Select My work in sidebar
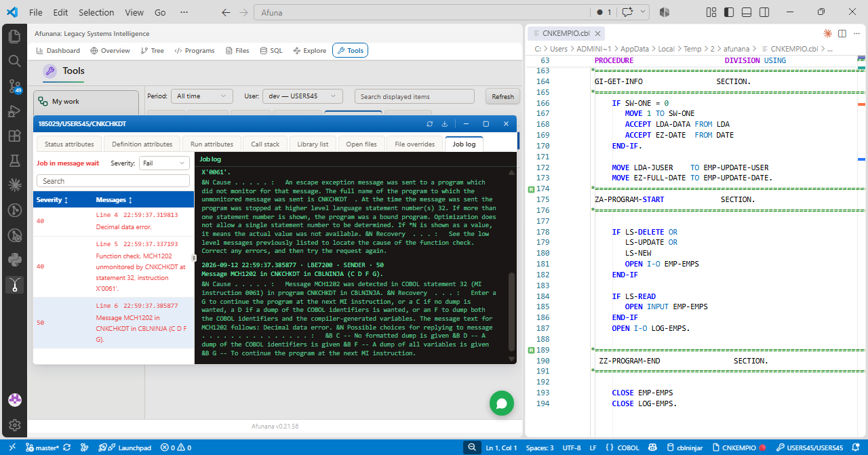Image resolution: width=868 pixels, height=455 pixels. point(86,102)
